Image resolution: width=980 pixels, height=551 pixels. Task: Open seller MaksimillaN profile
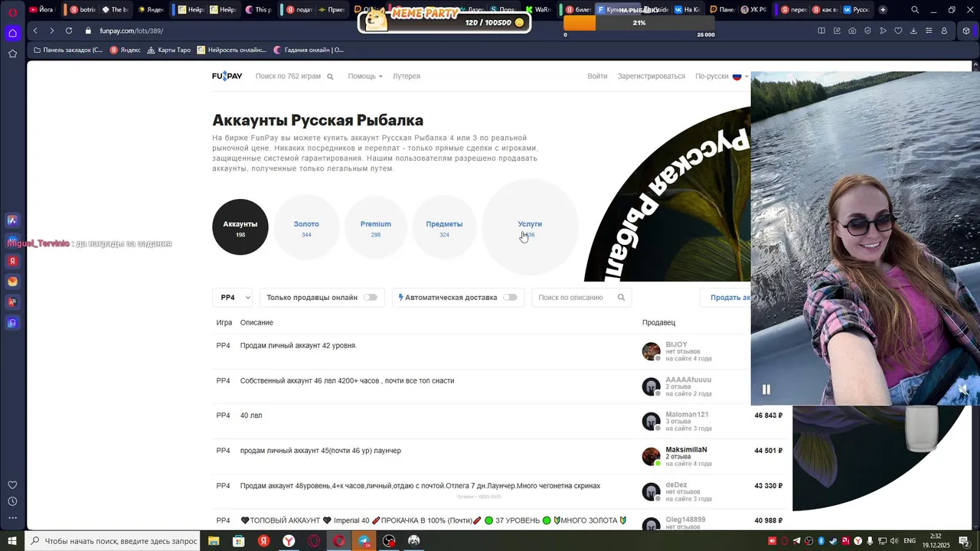[686, 450]
